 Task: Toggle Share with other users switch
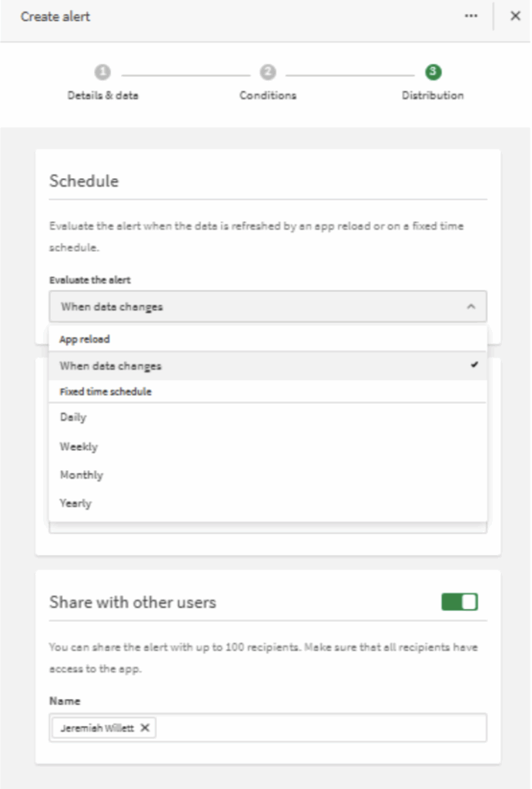click(x=460, y=602)
